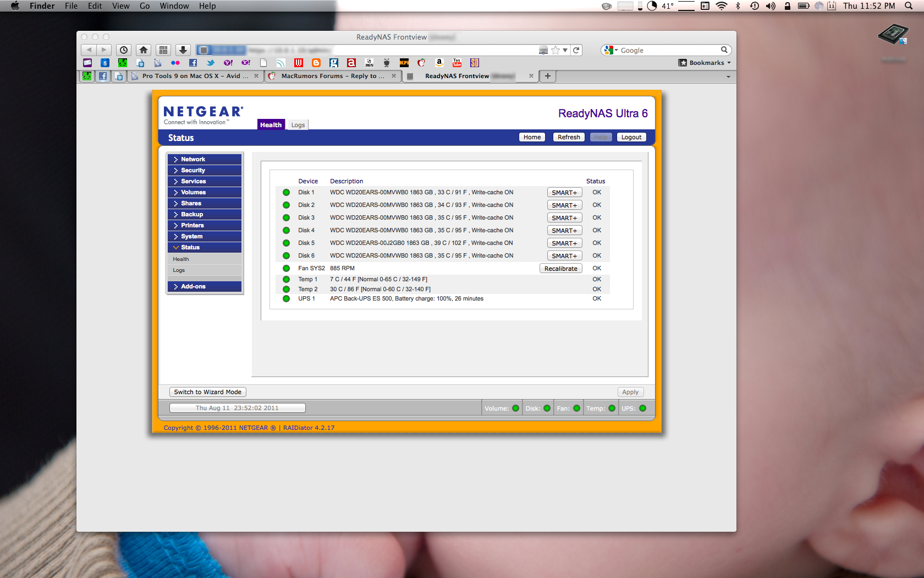Image resolution: width=924 pixels, height=578 pixels.
Task: Switch to Pro Tools 9 browser tab
Action: (195, 76)
